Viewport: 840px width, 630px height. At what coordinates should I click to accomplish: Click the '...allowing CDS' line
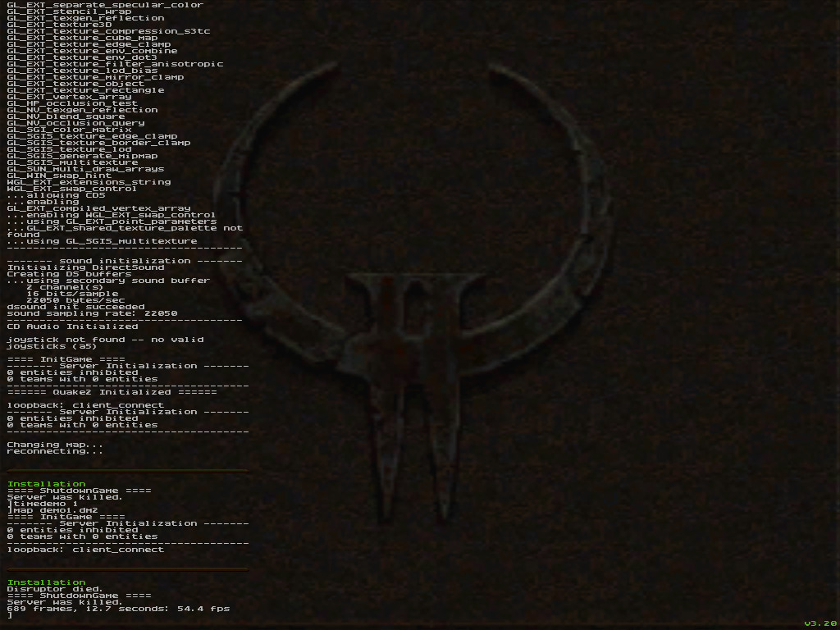tap(57, 195)
